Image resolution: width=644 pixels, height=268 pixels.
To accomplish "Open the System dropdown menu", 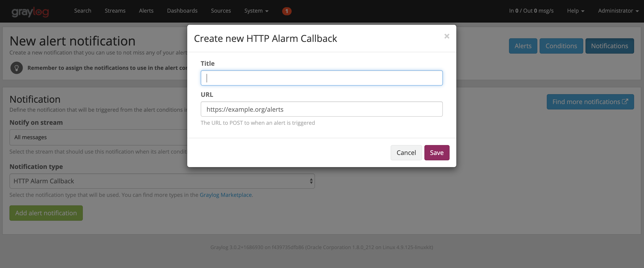I will [256, 11].
